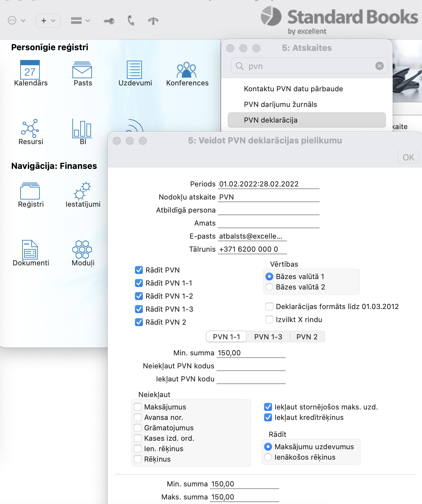Viewport: 422px width, 504px height.
Task: Open the Moduļi modules icon
Action: (x=83, y=250)
